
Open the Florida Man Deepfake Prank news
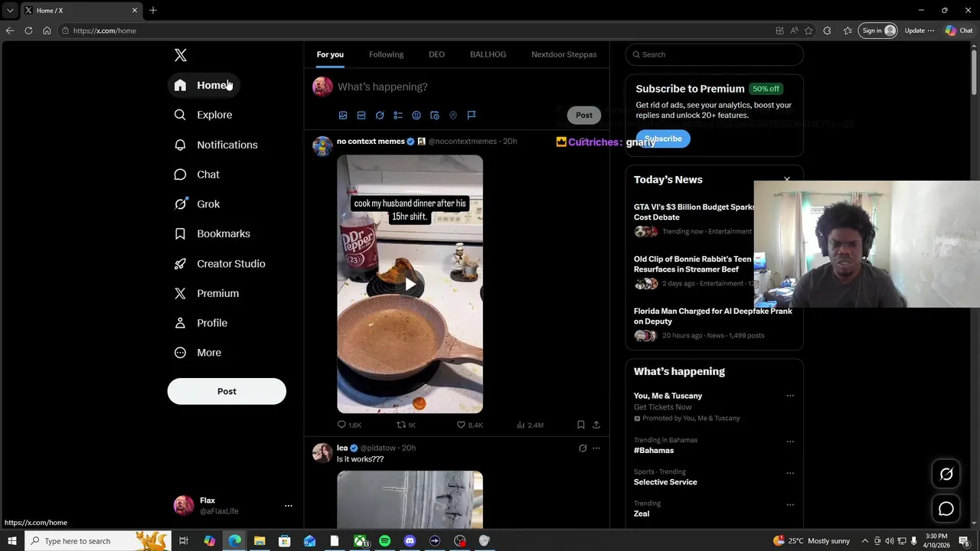point(713,316)
